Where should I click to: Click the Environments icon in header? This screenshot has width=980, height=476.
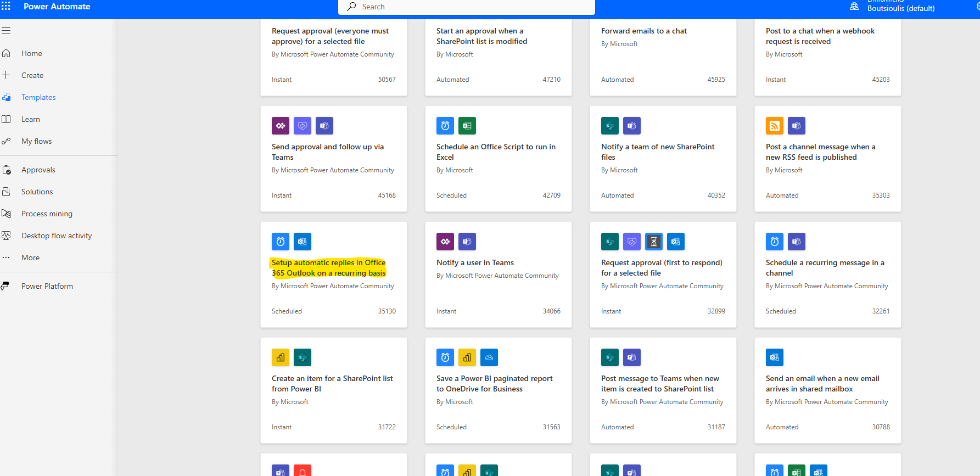coord(854,6)
